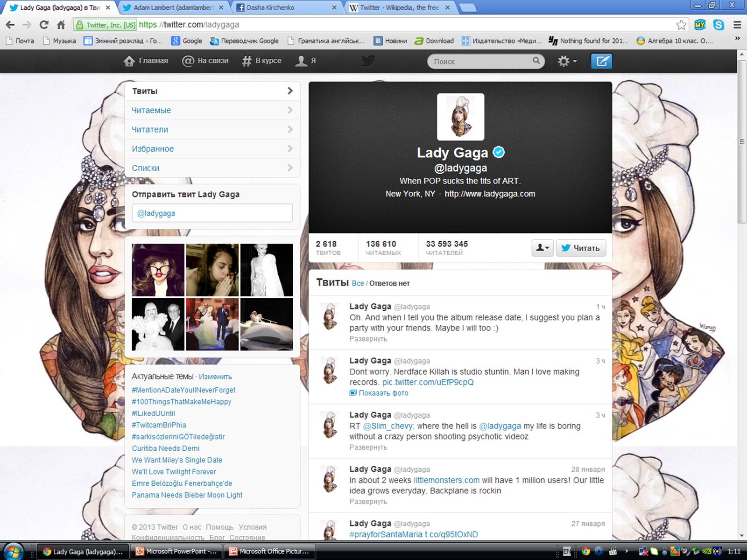Click browser back arrow

click(10, 25)
